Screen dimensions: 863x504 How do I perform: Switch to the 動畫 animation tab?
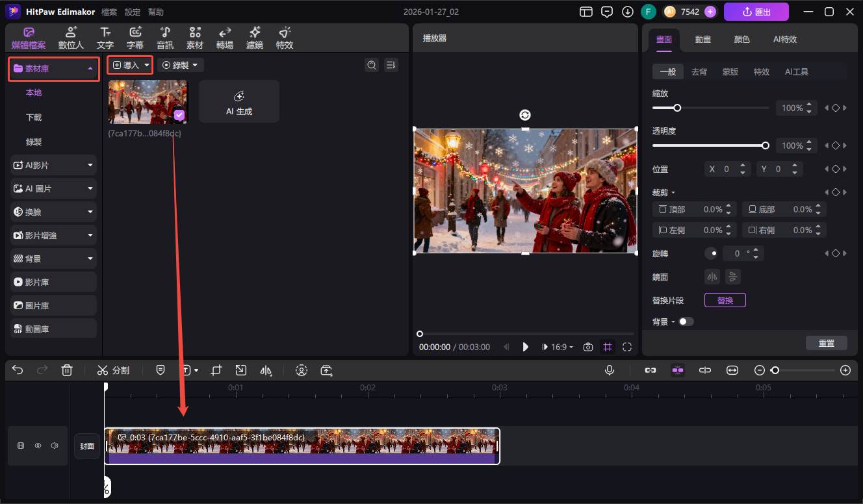[x=702, y=39]
